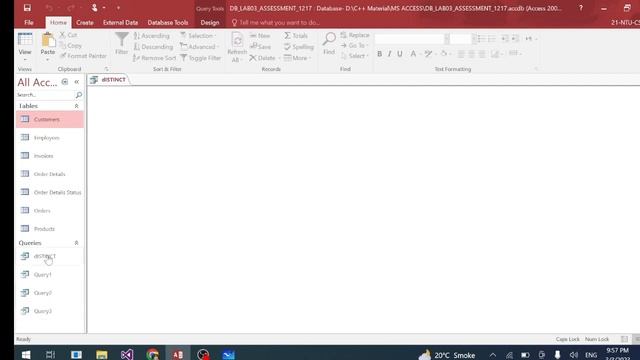The height and width of the screenshot is (360, 640).
Task: Click the search magnifier in navigation pane
Action: (x=79, y=95)
